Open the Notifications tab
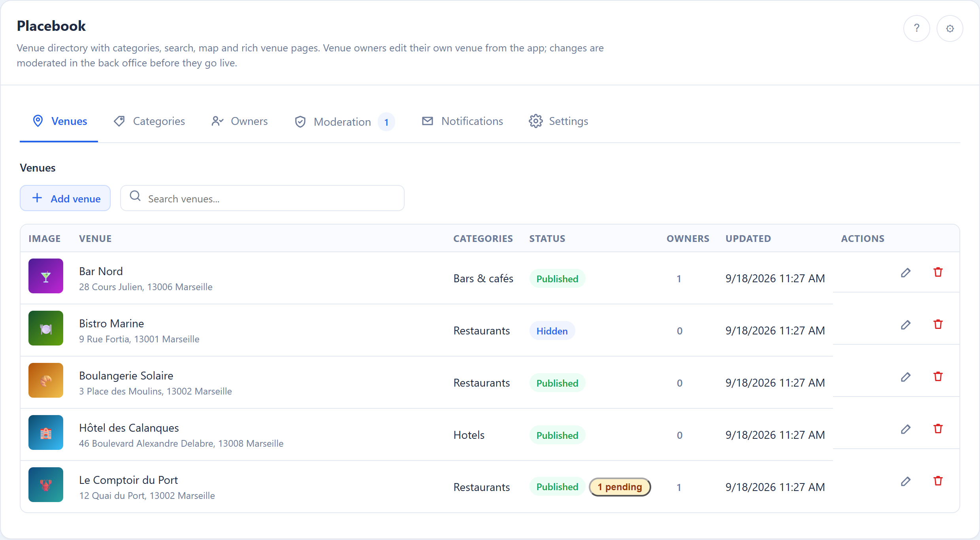This screenshot has width=980, height=540. [x=462, y=121]
